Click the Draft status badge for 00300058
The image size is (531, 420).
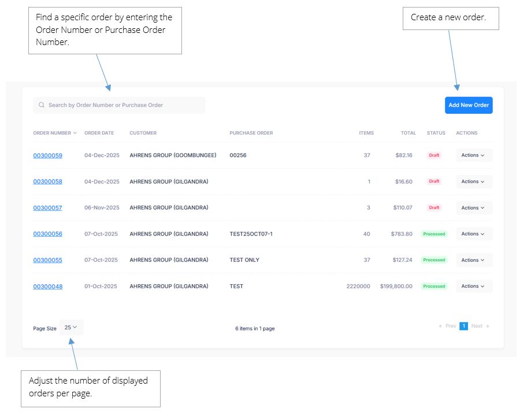click(x=434, y=181)
